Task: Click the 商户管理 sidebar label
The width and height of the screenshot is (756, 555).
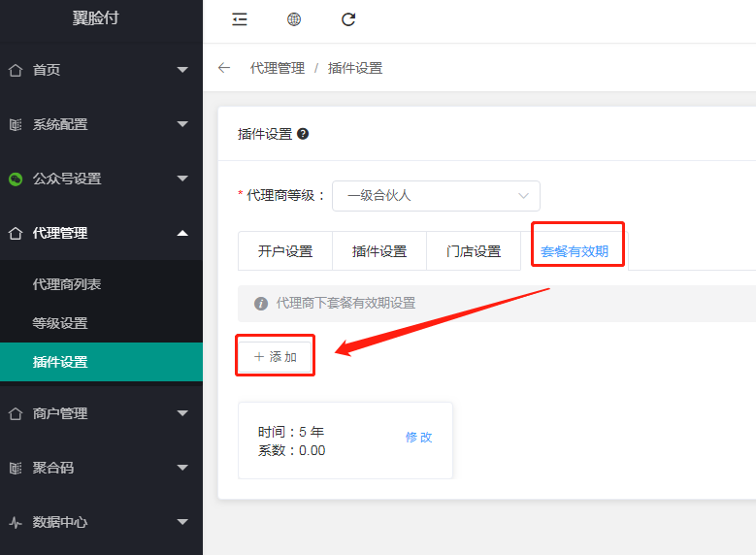Action: coord(60,413)
